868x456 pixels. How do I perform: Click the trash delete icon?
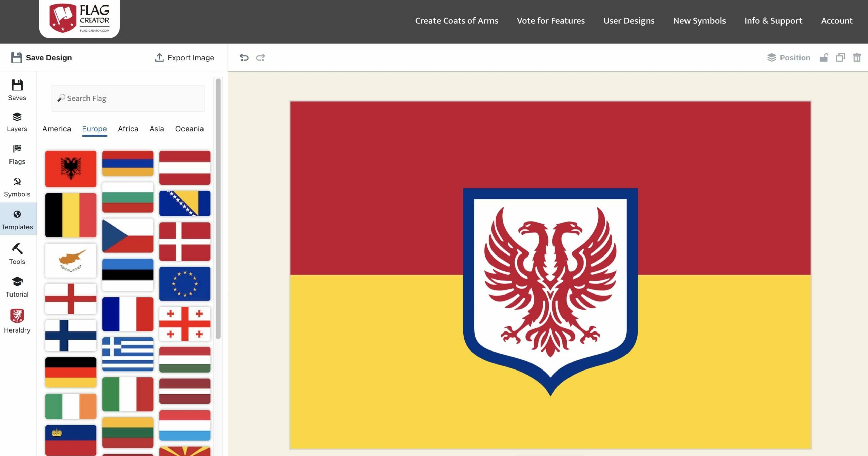(x=857, y=58)
